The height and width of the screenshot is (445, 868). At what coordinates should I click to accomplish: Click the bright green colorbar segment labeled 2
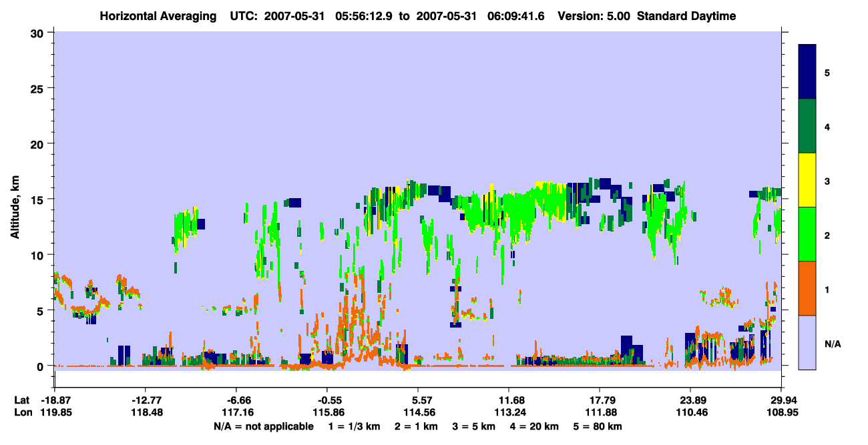coord(807,234)
